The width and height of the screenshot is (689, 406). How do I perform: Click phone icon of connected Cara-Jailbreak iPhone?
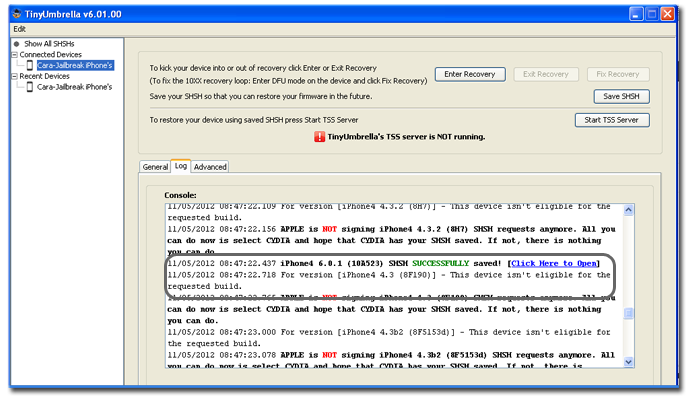(30, 65)
